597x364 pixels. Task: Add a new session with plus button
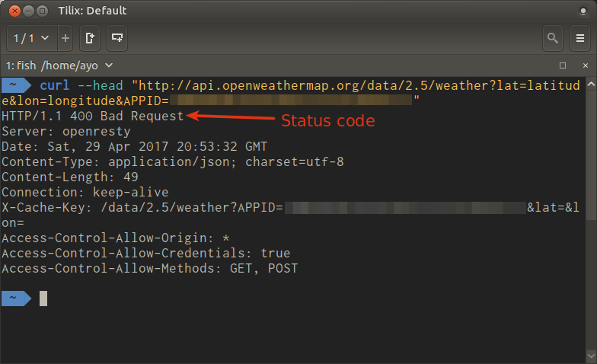click(x=65, y=37)
